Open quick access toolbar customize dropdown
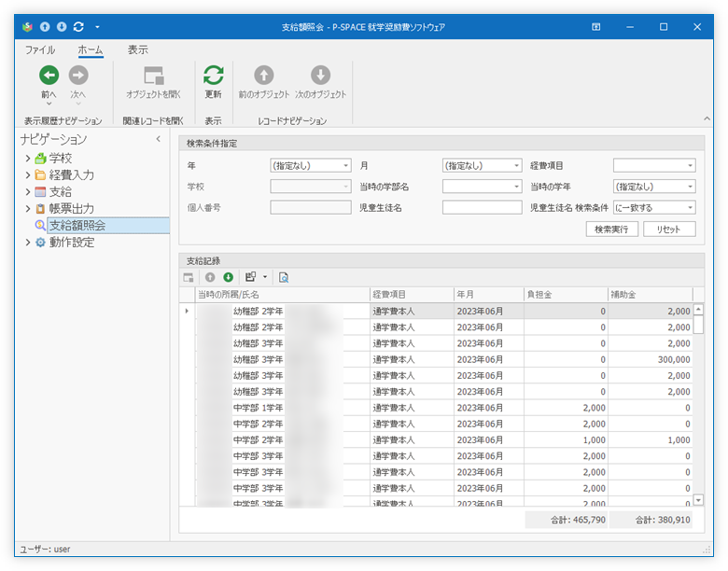 [97, 27]
